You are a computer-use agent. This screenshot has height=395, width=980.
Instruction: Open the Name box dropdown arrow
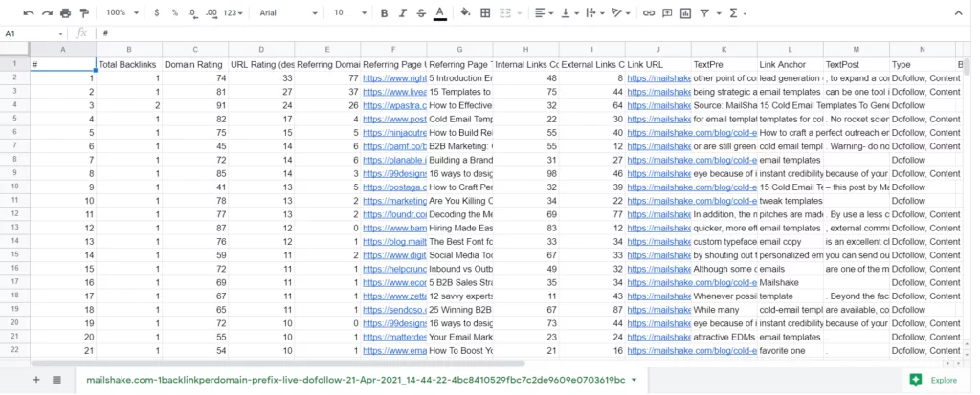point(60,33)
